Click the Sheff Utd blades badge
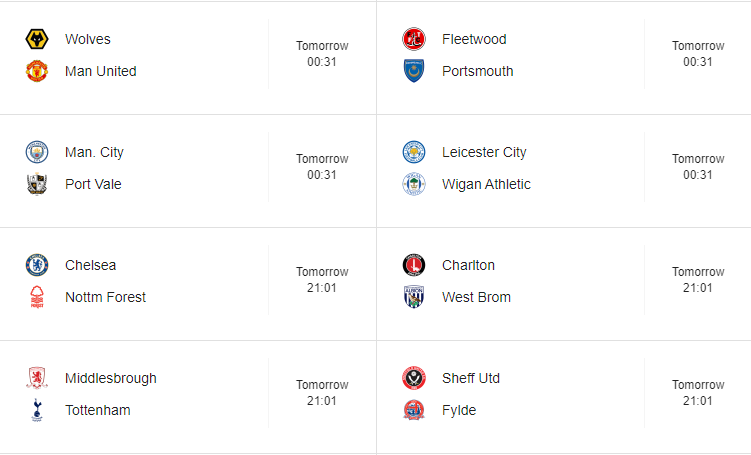 coord(414,378)
